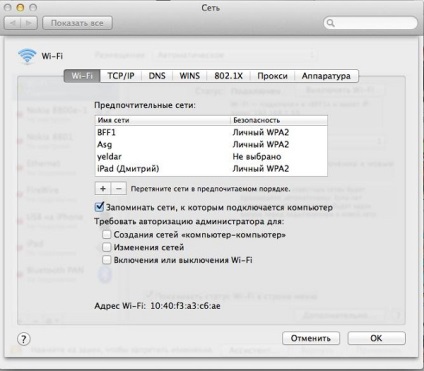Click the yellow minimize window button
This screenshot has width=424, height=371.
(x=20, y=7)
